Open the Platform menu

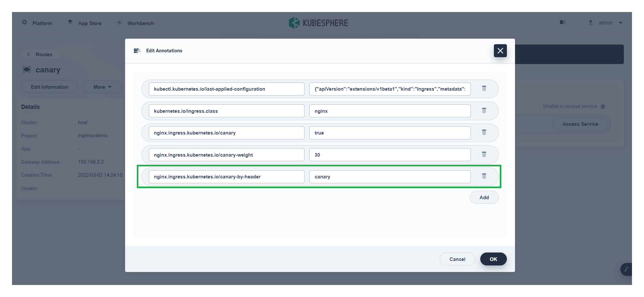pyautogui.click(x=37, y=23)
